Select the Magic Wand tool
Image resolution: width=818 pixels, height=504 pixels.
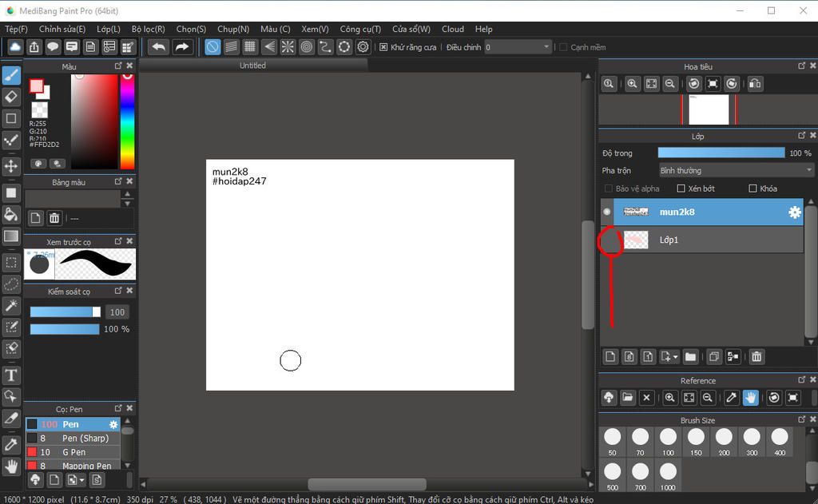[11, 306]
